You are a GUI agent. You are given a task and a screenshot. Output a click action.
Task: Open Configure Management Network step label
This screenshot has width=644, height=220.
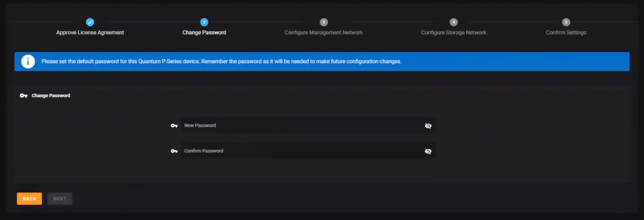tap(324, 33)
